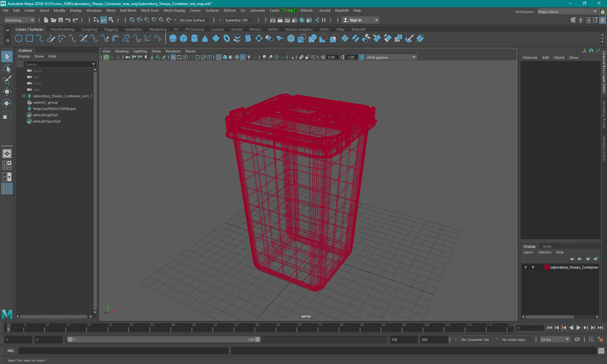Click the Display tab in channels panel

530,246
